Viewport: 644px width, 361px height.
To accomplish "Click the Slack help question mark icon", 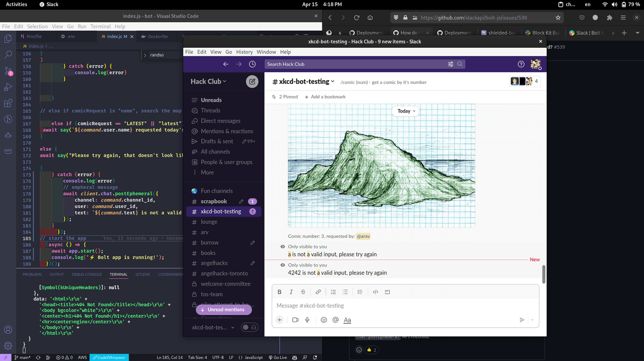I will [x=521, y=64].
